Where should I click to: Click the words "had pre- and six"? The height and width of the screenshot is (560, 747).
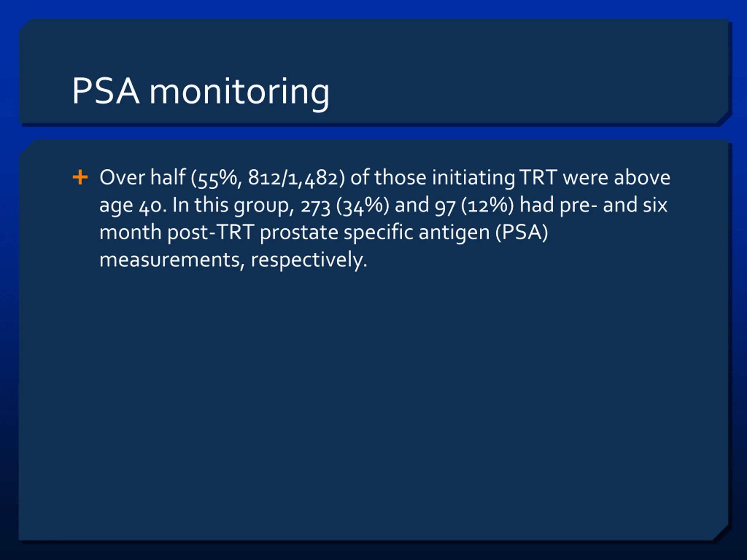[593, 205]
